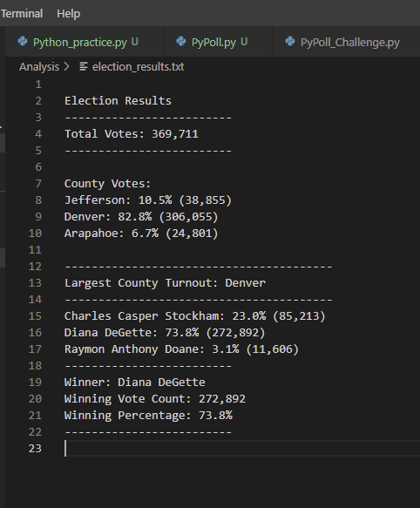420x508 pixels.
Task: Click line number 23 in gutter
Action: click(x=35, y=449)
